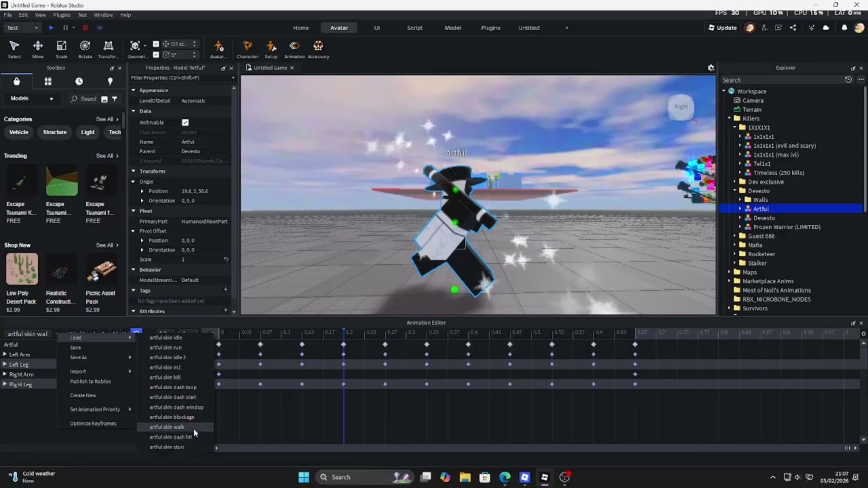Click See All next to Trending
Screen dimensions: 868x488
107,156
